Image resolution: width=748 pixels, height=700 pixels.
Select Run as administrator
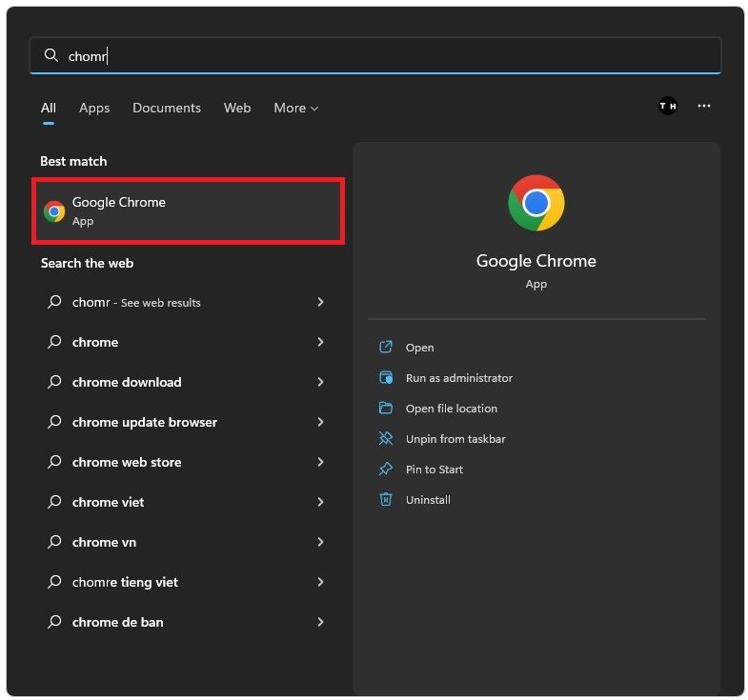[458, 378]
